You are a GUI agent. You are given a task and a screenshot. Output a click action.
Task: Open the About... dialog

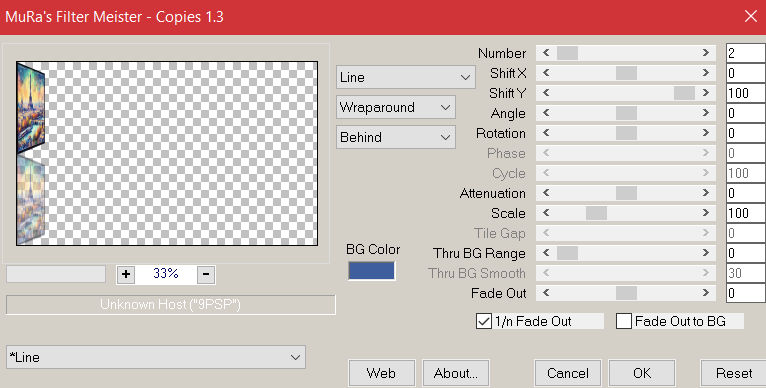[x=456, y=373]
